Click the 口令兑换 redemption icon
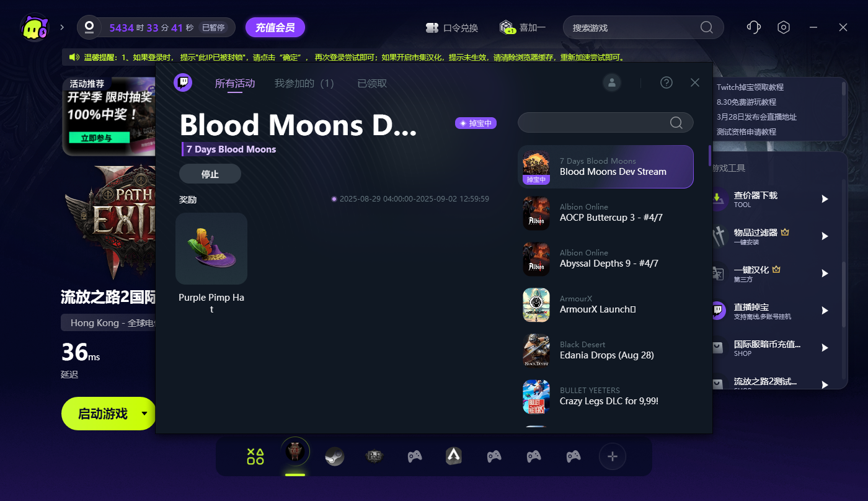The height and width of the screenshot is (501, 868). [432, 28]
